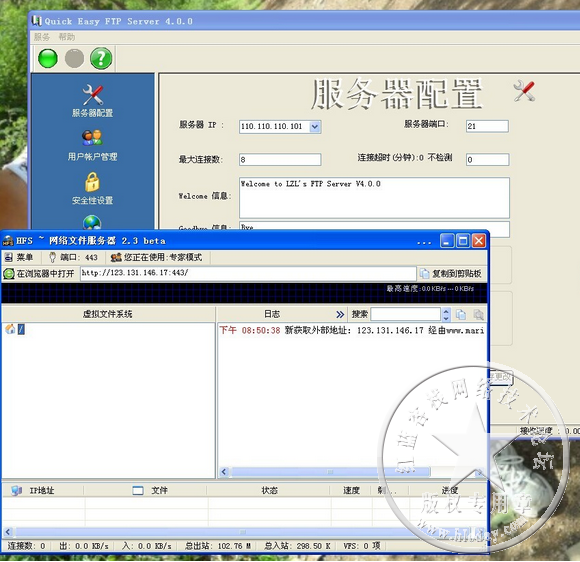
Task: Click 您正在使用:专家模式 mode button
Action: 156,257
